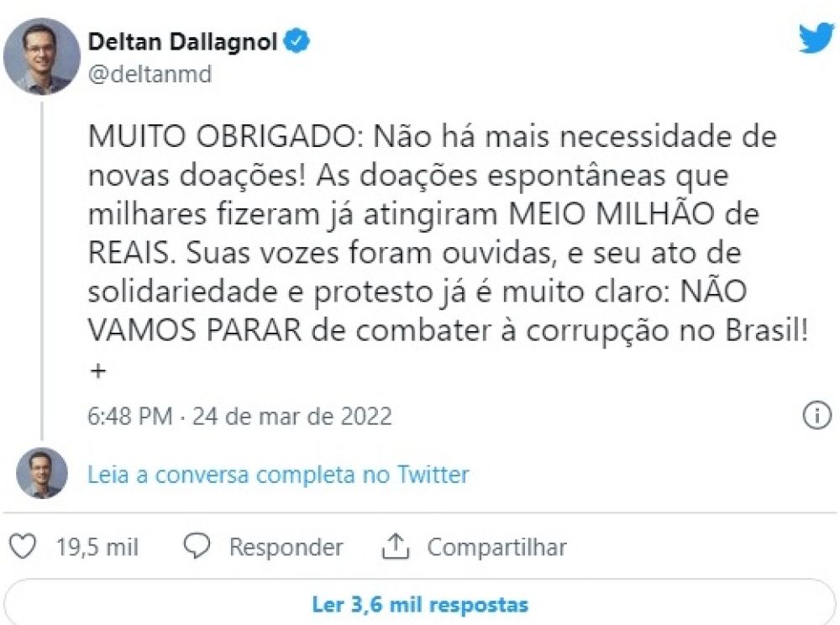Click small avatar beside conversation link
The image size is (840, 625).
(x=42, y=474)
